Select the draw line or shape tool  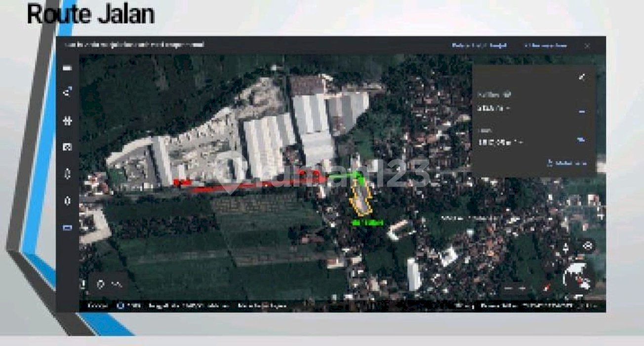point(118,284)
